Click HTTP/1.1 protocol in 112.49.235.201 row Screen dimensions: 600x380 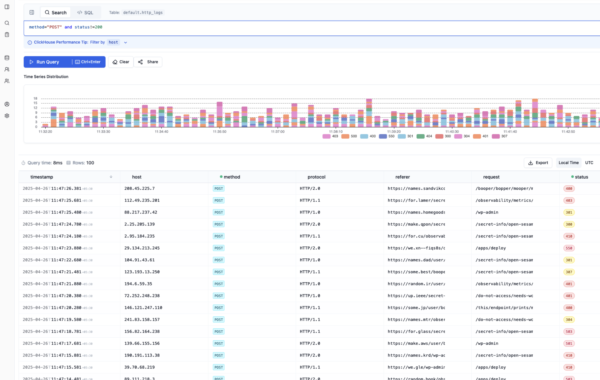(310, 200)
